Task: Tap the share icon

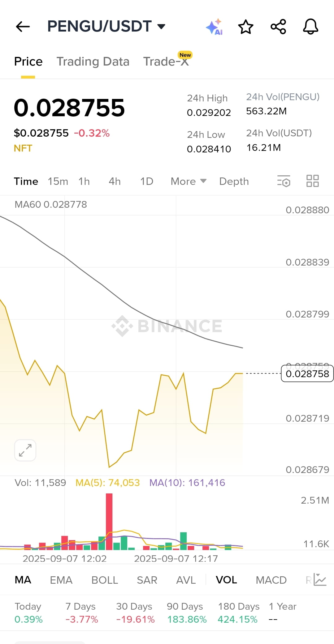Action: tap(278, 27)
